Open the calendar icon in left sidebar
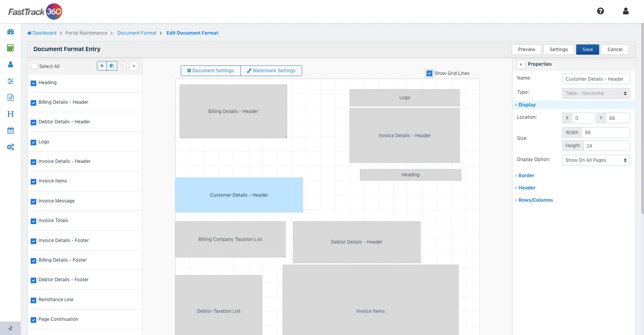Viewport: 644px width, 335px height. (10, 131)
